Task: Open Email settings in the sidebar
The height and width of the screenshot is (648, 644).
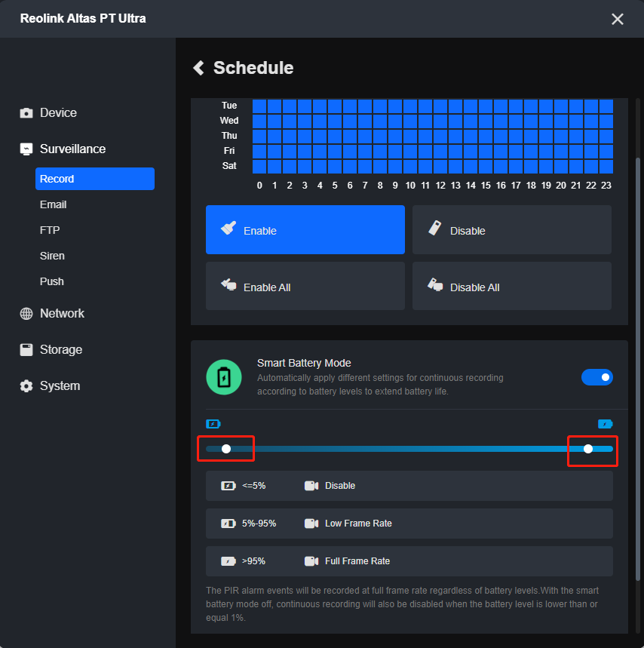Action: [54, 204]
